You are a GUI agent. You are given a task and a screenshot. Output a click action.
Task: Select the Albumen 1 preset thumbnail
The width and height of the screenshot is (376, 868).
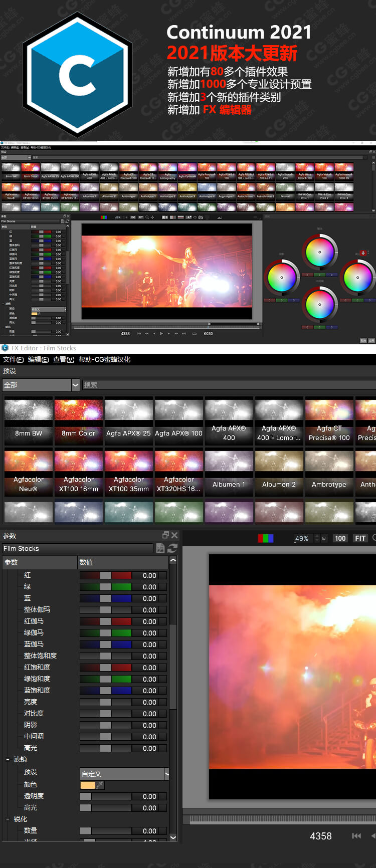229,473
